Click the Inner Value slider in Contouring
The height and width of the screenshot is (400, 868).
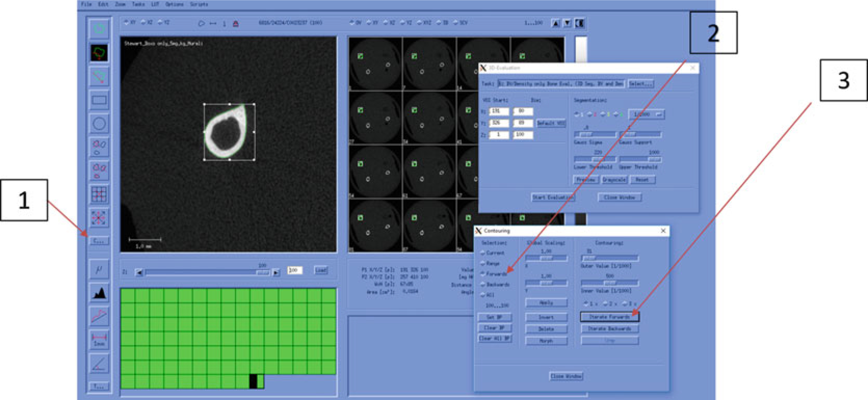click(x=610, y=283)
